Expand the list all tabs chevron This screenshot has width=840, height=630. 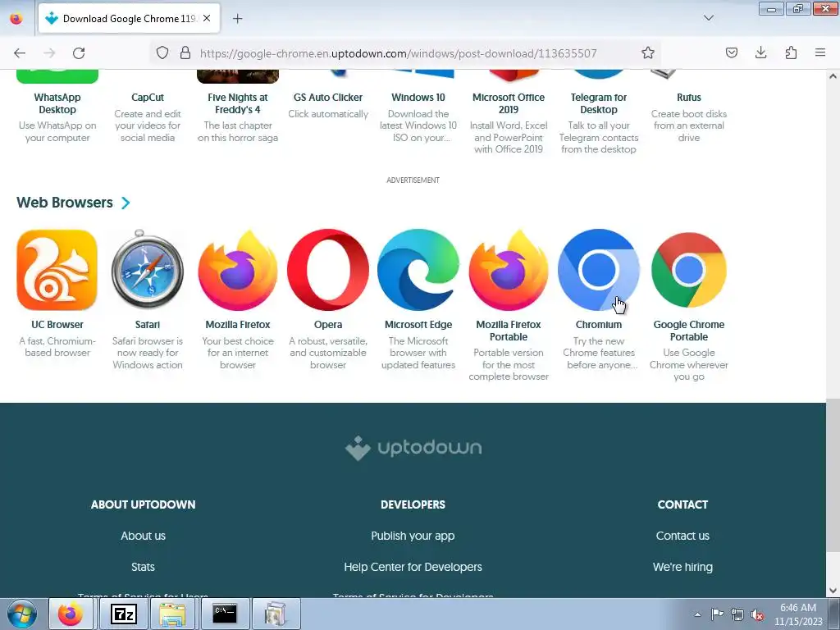708,18
